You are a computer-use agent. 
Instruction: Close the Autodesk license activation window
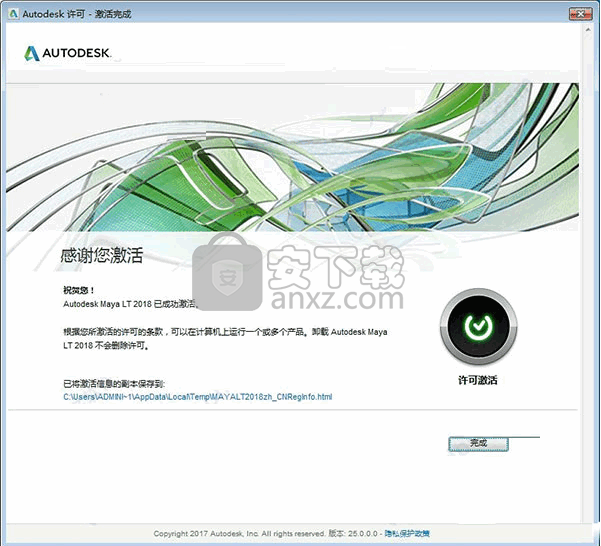[581, 14]
